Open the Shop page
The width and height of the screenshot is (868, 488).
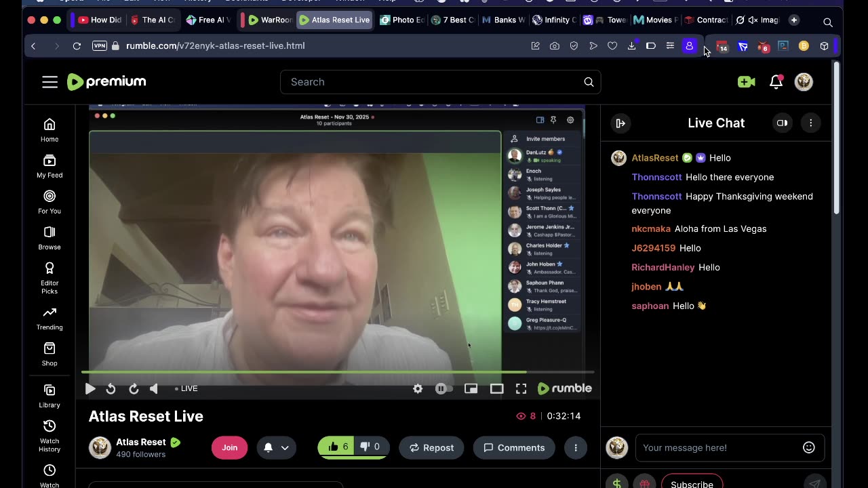click(x=50, y=354)
